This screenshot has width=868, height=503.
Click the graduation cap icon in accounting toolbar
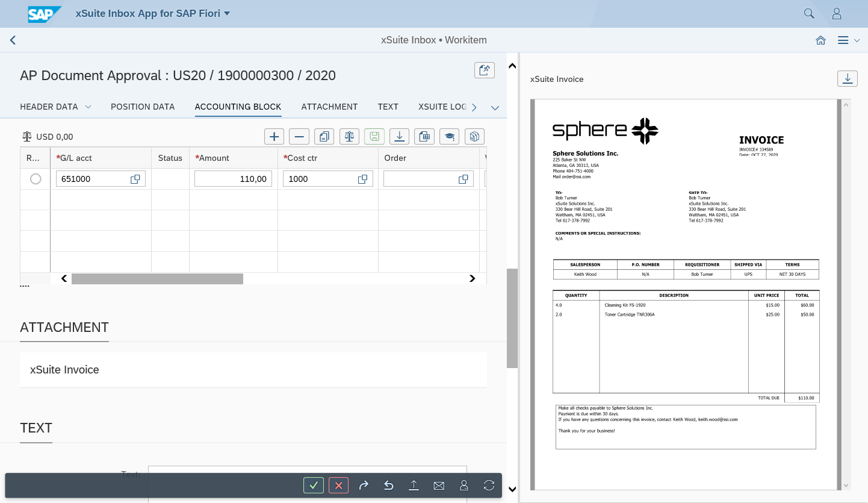pos(449,137)
